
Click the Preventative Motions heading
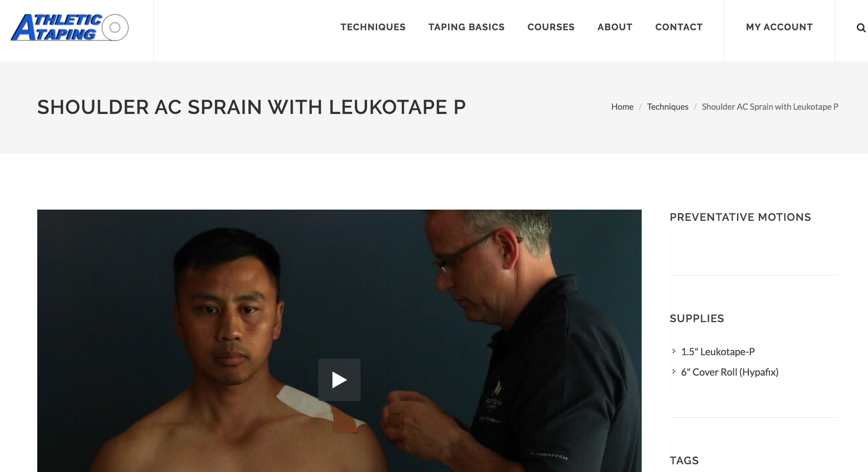coord(740,217)
